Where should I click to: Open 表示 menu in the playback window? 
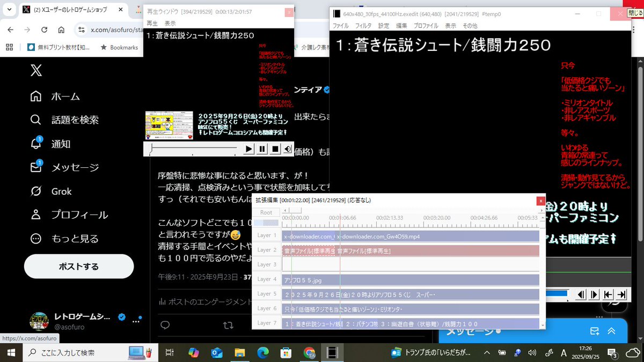(170, 23)
